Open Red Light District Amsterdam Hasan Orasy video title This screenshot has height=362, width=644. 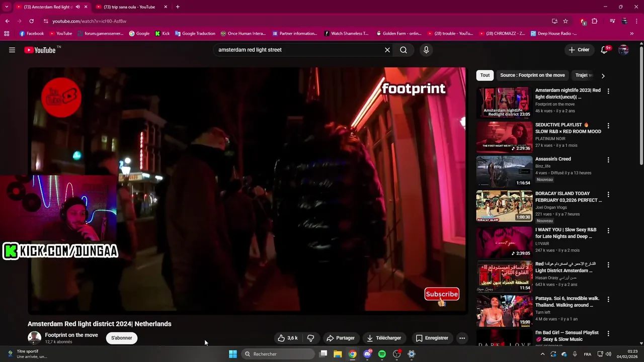[566, 267]
